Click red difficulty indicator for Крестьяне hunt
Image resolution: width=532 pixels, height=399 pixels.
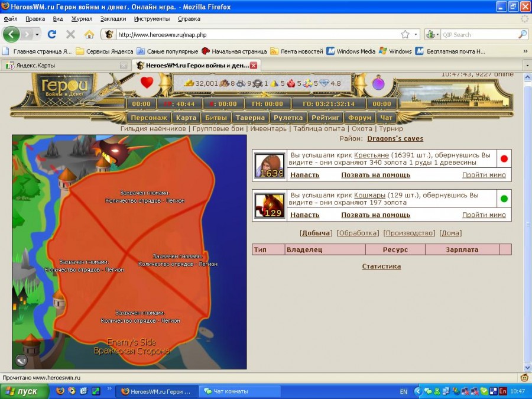[x=504, y=159]
